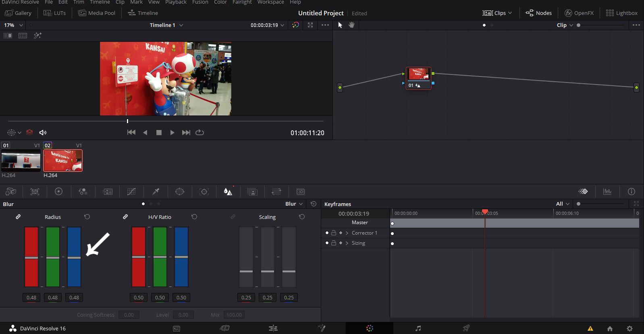Image resolution: width=644 pixels, height=334 pixels.
Task: Switch to the Edit page
Action: pyautogui.click(x=273, y=328)
